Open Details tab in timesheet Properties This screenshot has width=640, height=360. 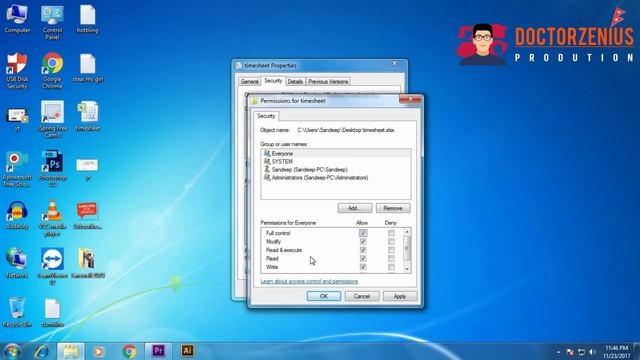[x=295, y=82]
